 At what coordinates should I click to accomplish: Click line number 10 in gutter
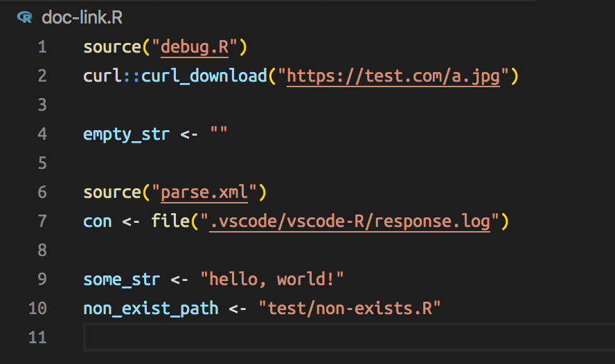(x=37, y=309)
